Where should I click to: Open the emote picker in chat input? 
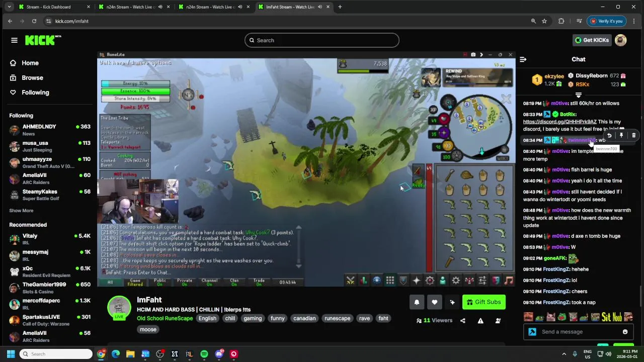click(x=625, y=332)
